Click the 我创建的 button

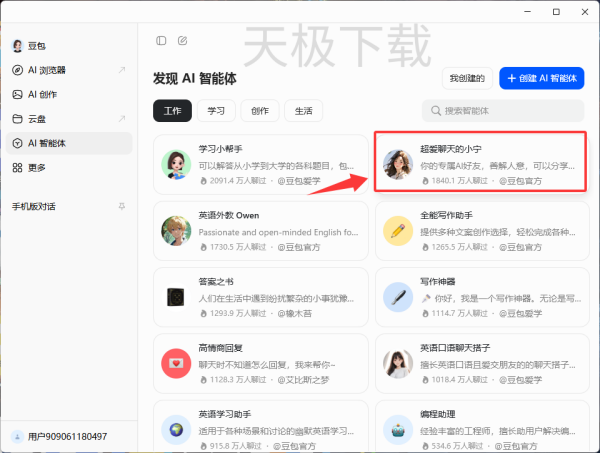(x=467, y=78)
